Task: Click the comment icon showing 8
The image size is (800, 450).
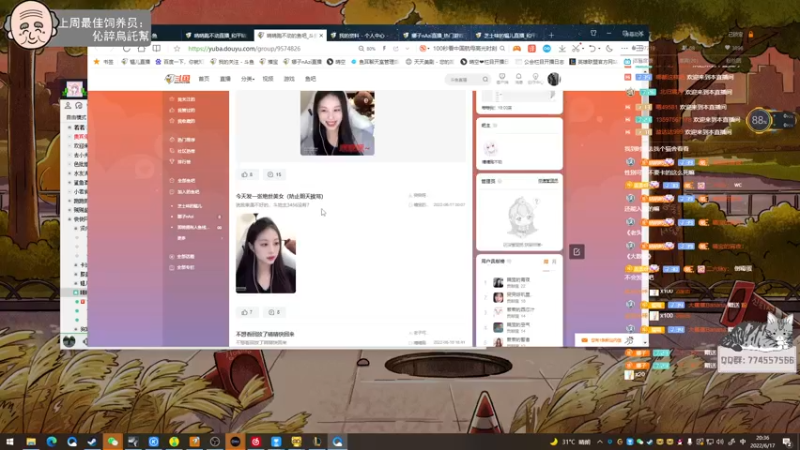Action: point(271,312)
